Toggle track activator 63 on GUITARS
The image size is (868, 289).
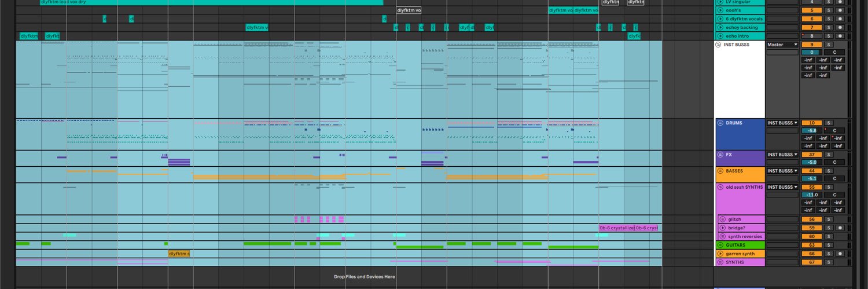click(x=812, y=245)
